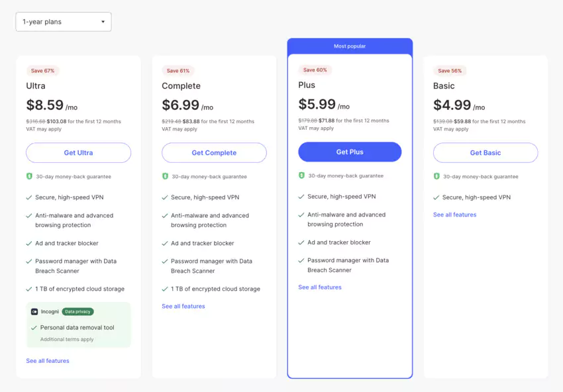Image resolution: width=563 pixels, height=392 pixels.
Task: Open the 1-year plans dropdown
Action: 63,21
